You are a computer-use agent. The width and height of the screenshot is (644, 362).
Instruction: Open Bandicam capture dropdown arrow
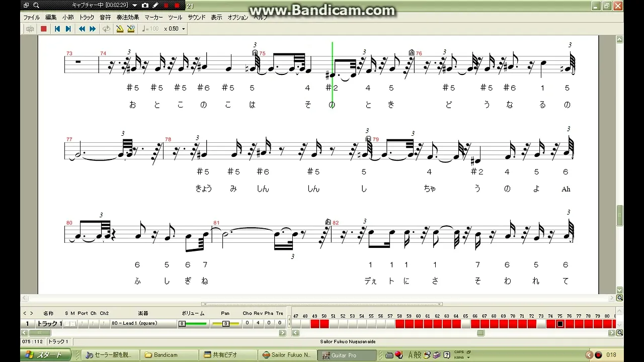pyautogui.click(x=135, y=6)
